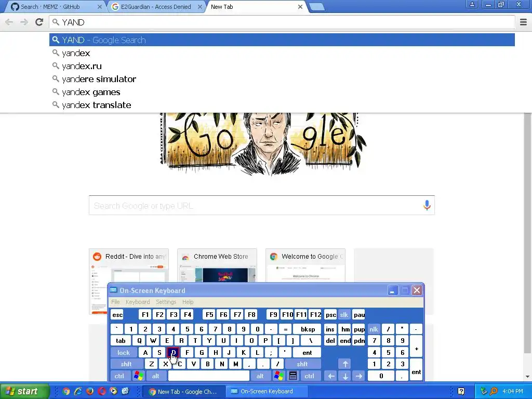
Task: Click the main ent key next to the apostrophe
Action: (307, 353)
